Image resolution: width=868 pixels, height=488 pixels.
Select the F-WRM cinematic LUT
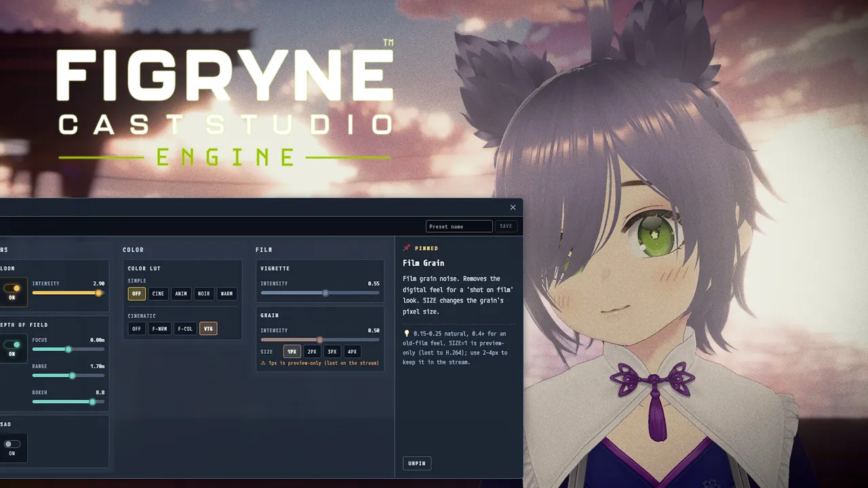click(x=159, y=329)
